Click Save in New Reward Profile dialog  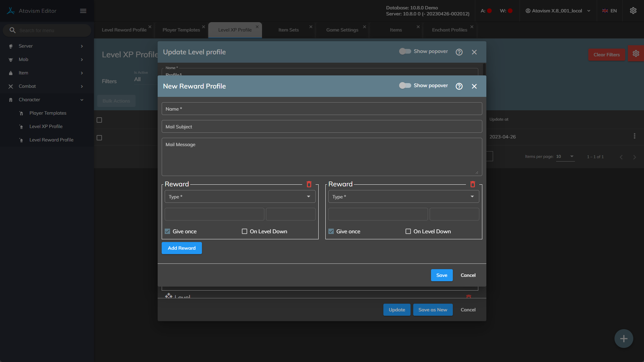[x=441, y=275]
